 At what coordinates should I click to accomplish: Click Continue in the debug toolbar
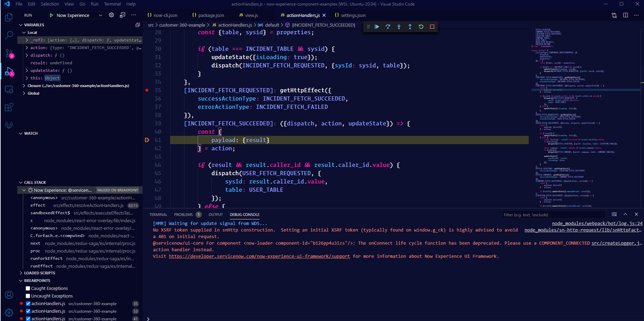pos(377,27)
